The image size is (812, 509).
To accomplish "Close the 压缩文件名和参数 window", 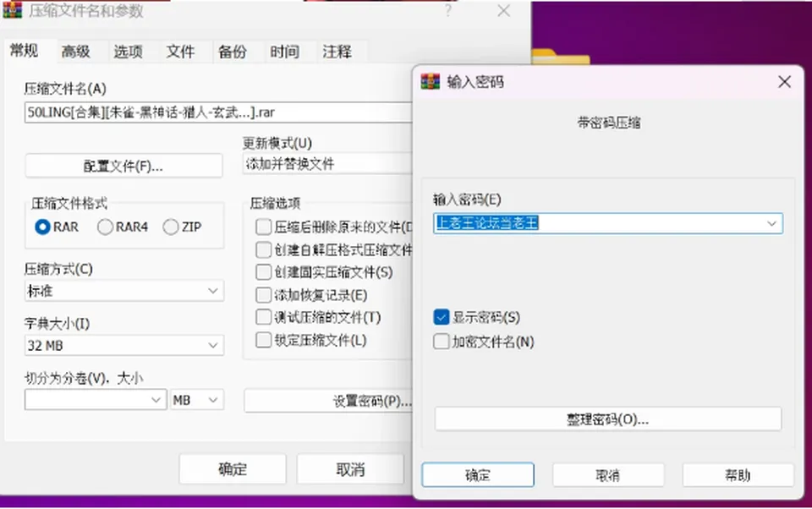I will (503, 11).
